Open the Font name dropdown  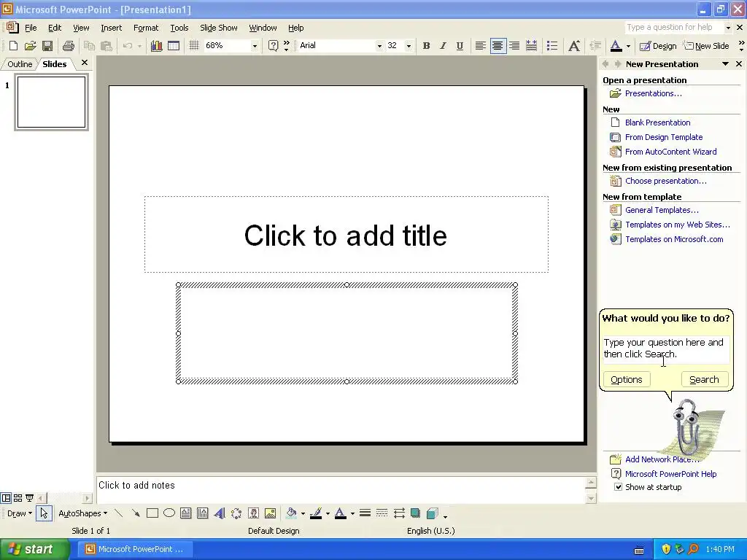(x=379, y=46)
